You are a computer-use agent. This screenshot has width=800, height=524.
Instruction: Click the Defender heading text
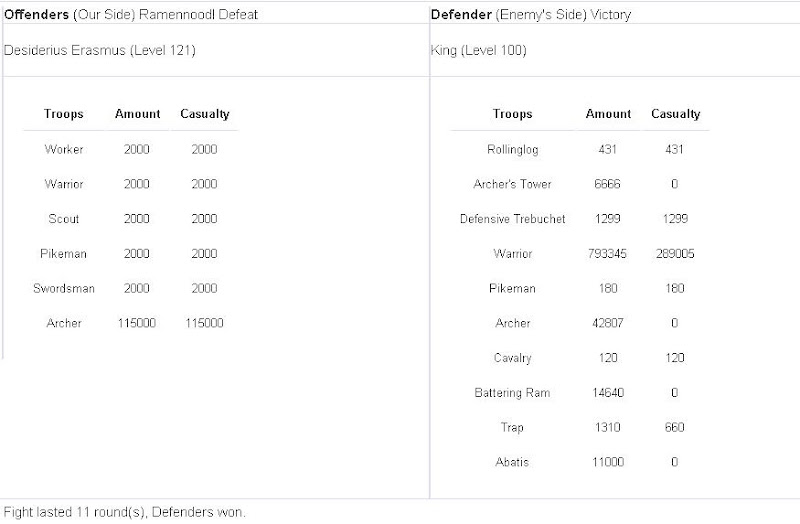pyautogui.click(x=458, y=15)
